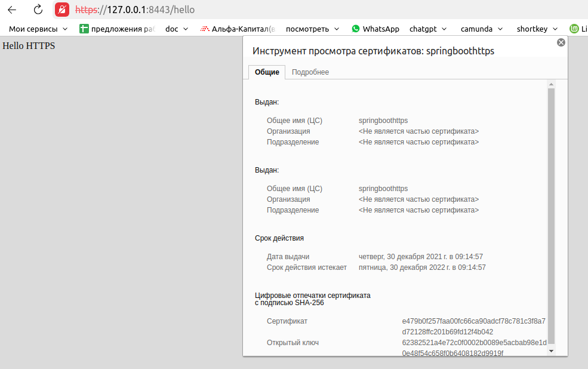588x369 pixels.
Task: Expand the camunda bookmarks folder
Action: [x=482, y=29]
